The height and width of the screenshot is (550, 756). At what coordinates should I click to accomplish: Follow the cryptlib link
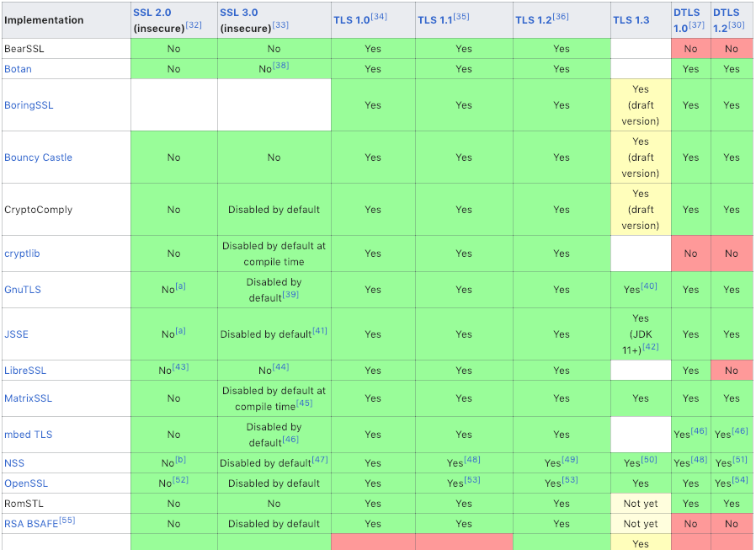22,254
